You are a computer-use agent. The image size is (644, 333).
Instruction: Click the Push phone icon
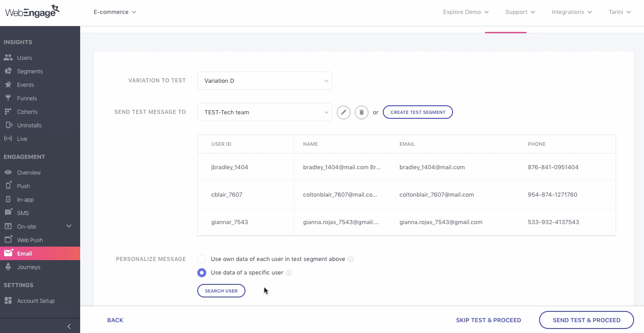[8, 186]
